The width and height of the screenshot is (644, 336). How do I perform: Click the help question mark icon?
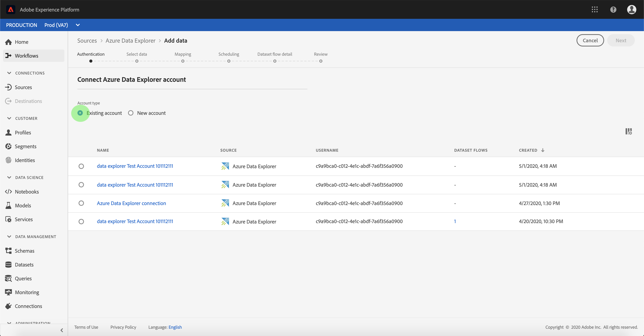(x=613, y=10)
